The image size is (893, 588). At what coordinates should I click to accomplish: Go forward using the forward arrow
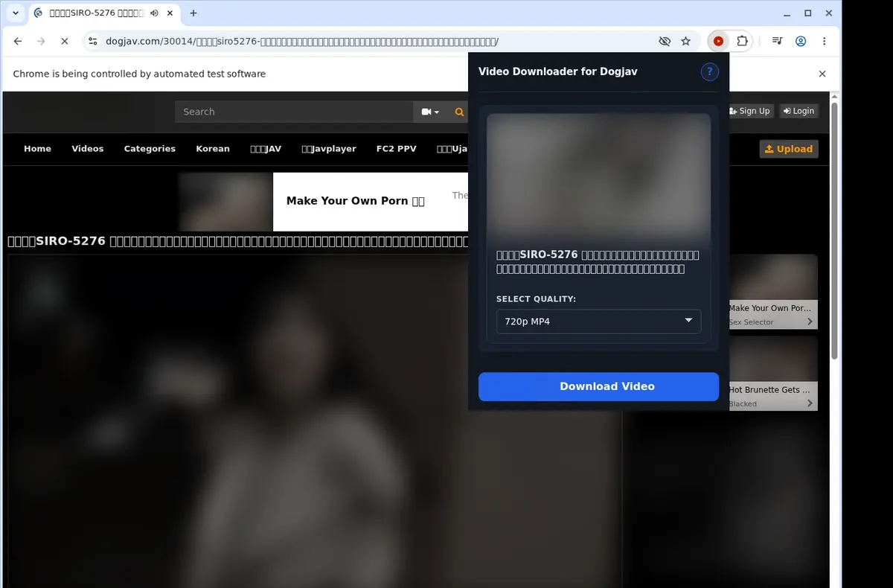pyautogui.click(x=41, y=42)
